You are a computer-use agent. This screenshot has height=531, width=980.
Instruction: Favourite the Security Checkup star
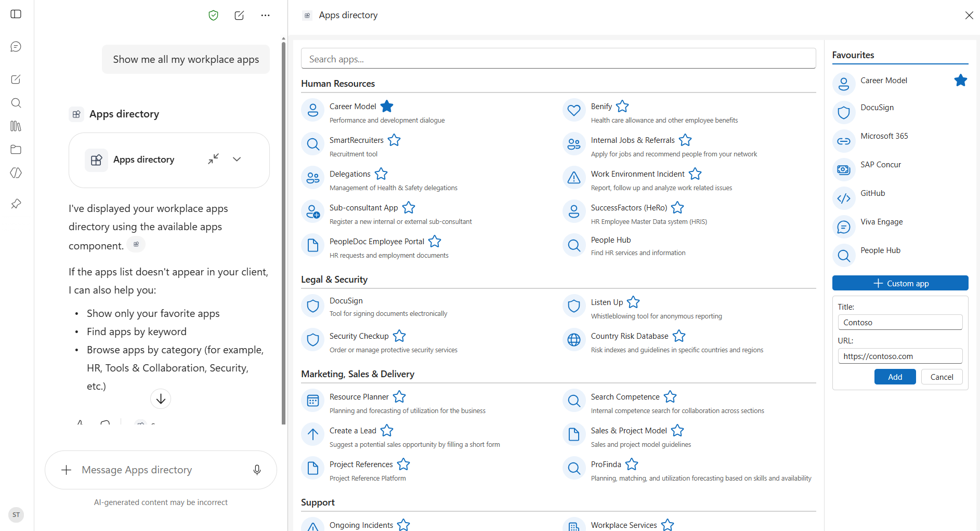coord(399,336)
